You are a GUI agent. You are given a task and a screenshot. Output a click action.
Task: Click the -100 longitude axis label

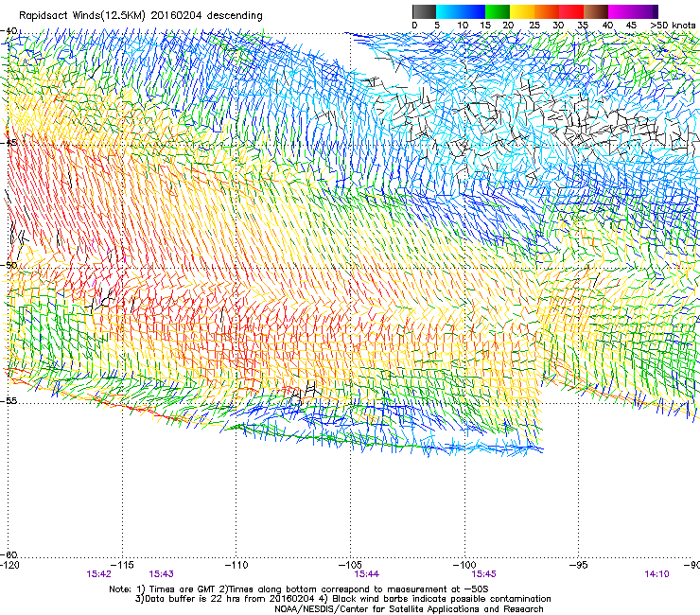click(464, 565)
